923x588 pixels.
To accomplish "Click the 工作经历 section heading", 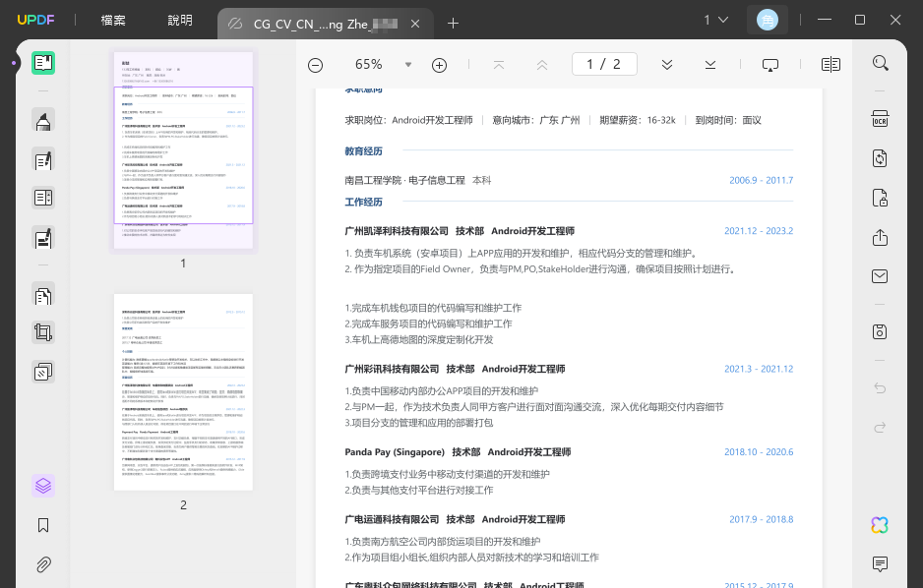I will [x=364, y=202].
